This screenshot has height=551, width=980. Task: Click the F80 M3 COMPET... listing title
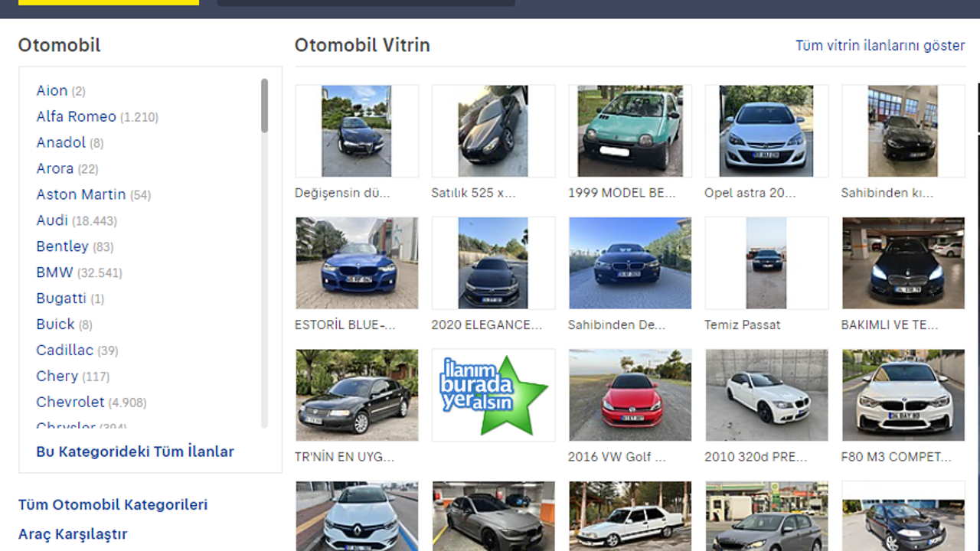(x=896, y=457)
